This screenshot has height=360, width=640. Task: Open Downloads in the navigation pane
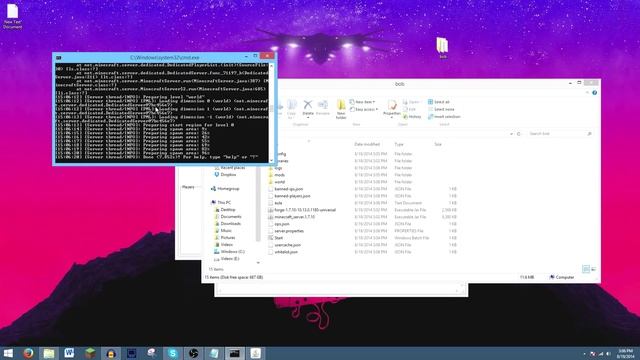pyautogui.click(x=228, y=224)
